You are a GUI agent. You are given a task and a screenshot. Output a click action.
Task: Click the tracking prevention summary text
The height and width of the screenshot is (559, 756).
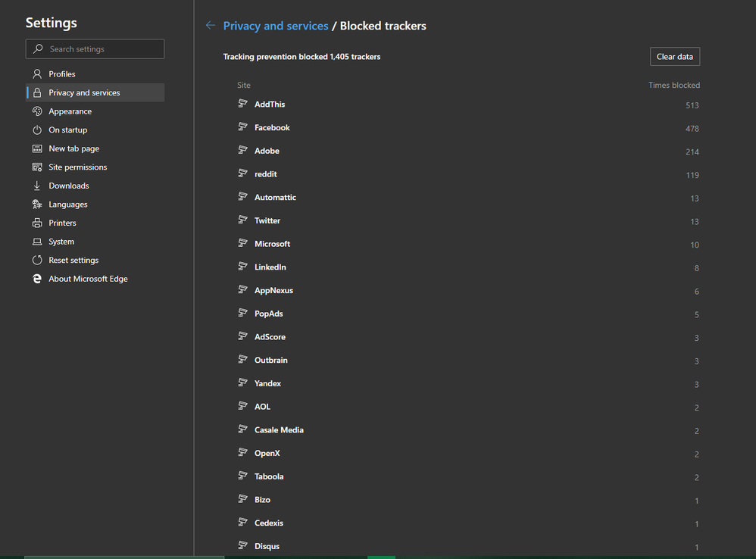[301, 56]
